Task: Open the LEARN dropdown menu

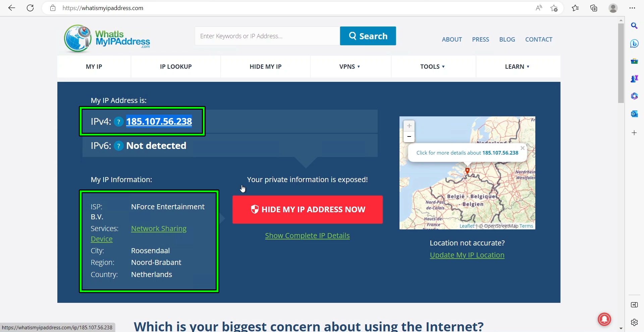Action: click(x=517, y=66)
